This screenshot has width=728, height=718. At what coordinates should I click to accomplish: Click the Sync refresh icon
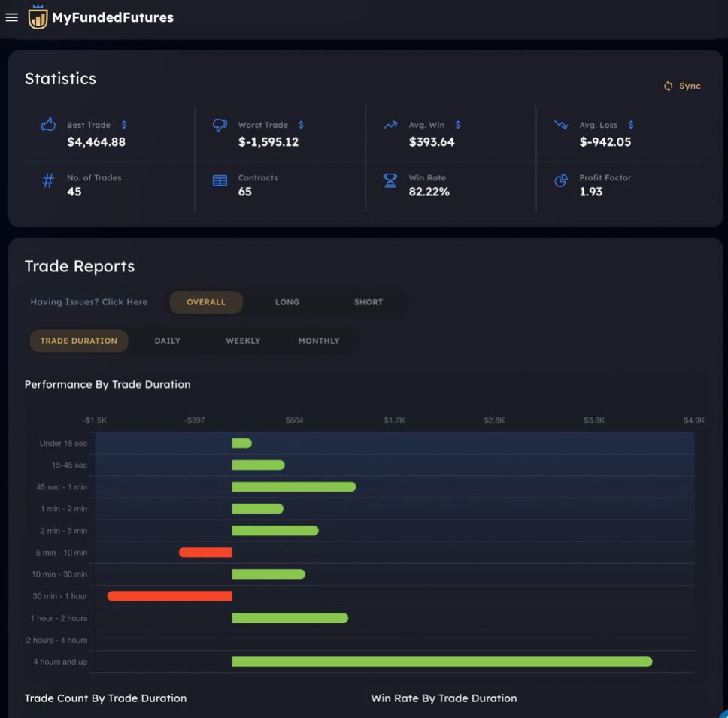point(668,86)
